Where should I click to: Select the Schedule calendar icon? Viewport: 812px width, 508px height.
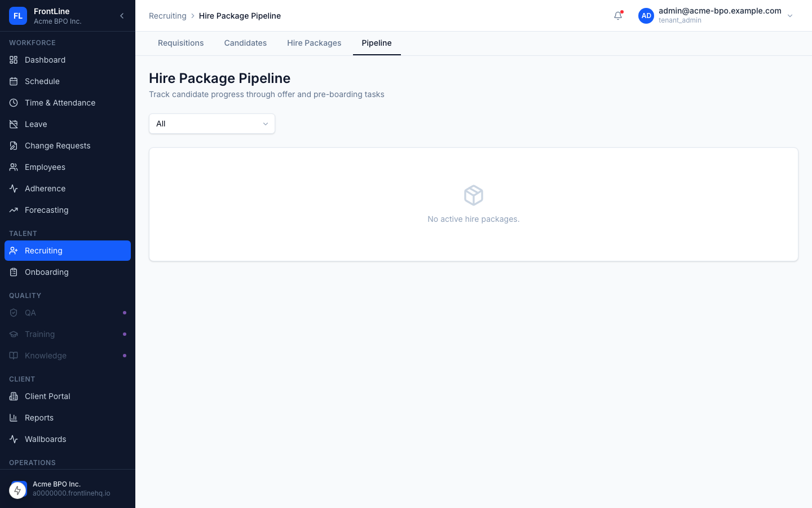coord(14,81)
